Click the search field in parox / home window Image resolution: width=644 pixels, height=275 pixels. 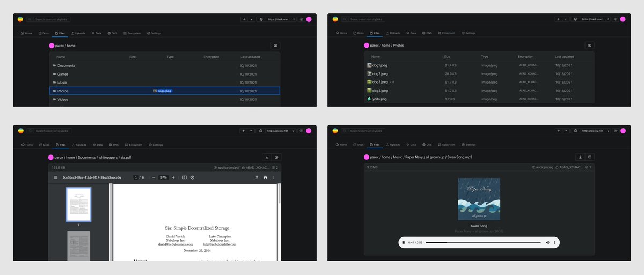click(48, 19)
